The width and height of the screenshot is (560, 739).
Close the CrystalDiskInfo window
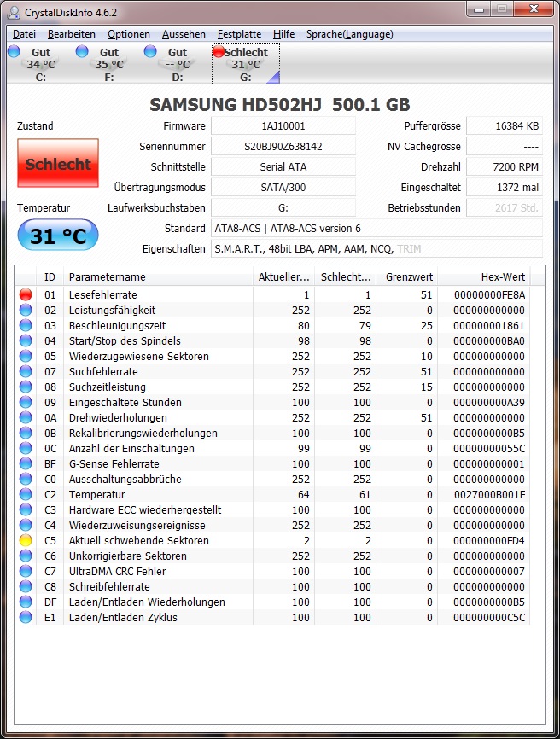(x=534, y=9)
